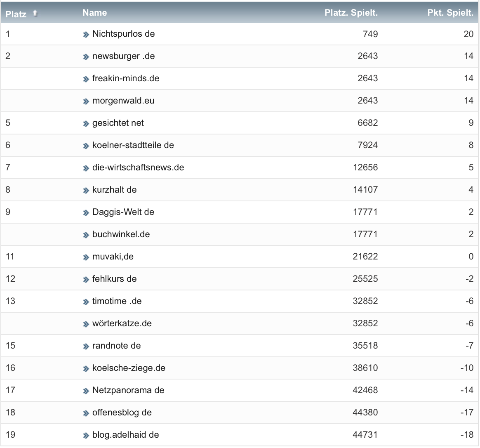The width and height of the screenshot is (480, 448).
Task: Sort by Pkt. Spielt. column header
Action: point(450,12)
